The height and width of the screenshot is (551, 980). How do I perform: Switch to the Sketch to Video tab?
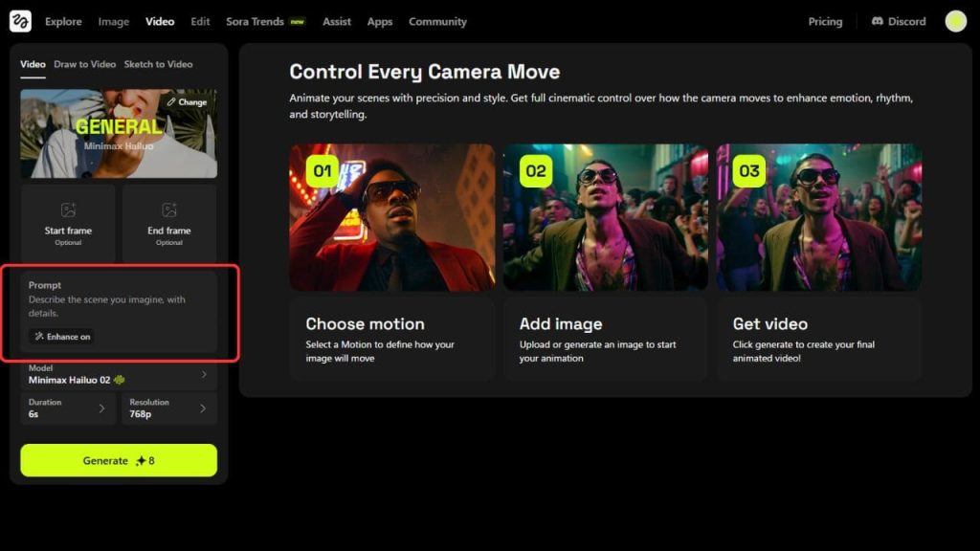(x=158, y=64)
